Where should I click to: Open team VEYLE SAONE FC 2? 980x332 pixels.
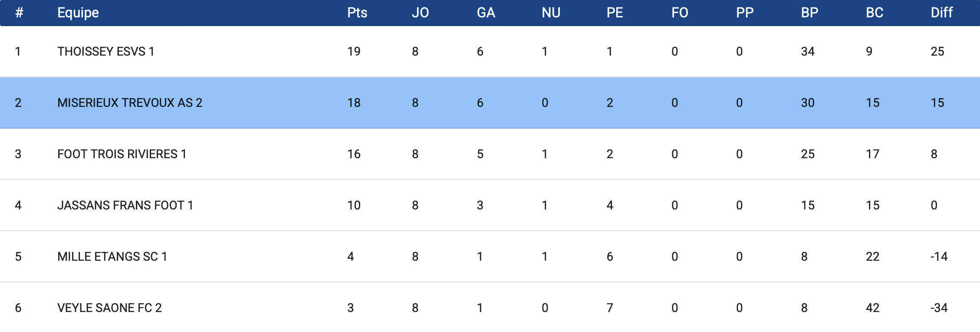(109, 308)
